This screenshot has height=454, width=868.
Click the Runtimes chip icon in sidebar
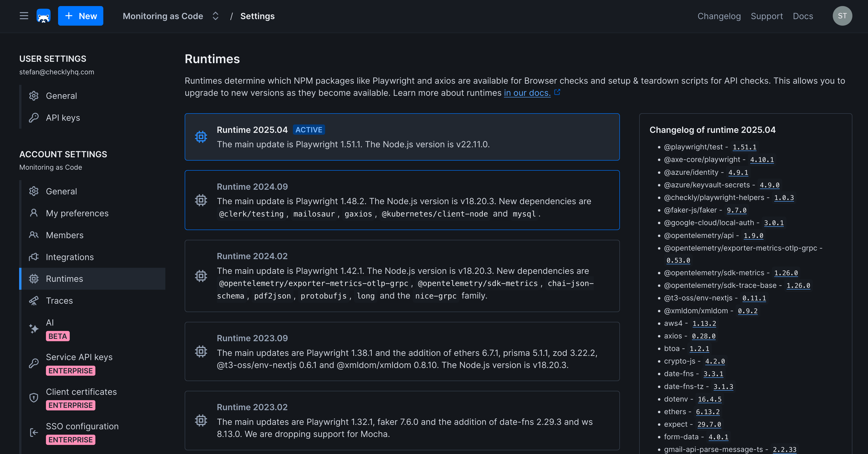(34, 279)
